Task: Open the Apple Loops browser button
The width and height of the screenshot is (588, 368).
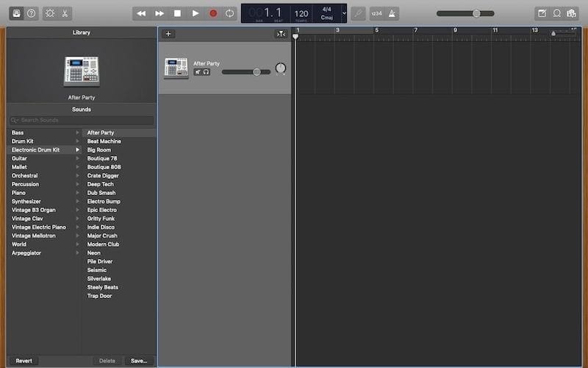Action: [557, 13]
